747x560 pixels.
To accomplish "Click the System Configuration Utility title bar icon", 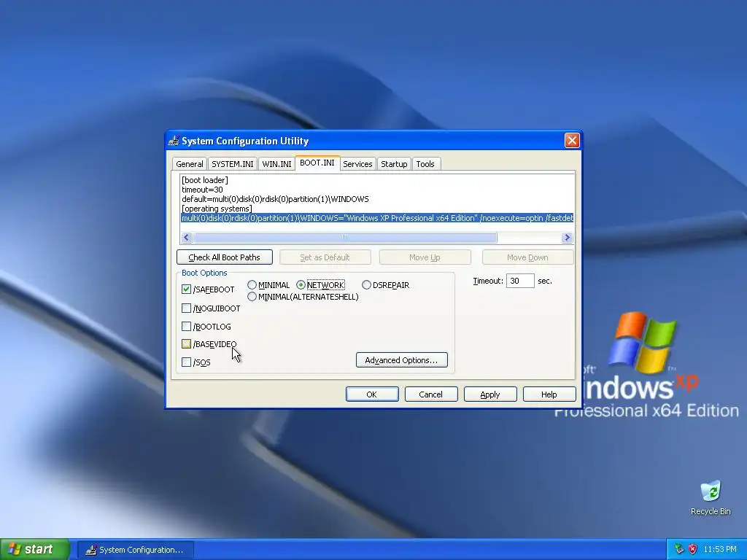I will coord(174,141).
